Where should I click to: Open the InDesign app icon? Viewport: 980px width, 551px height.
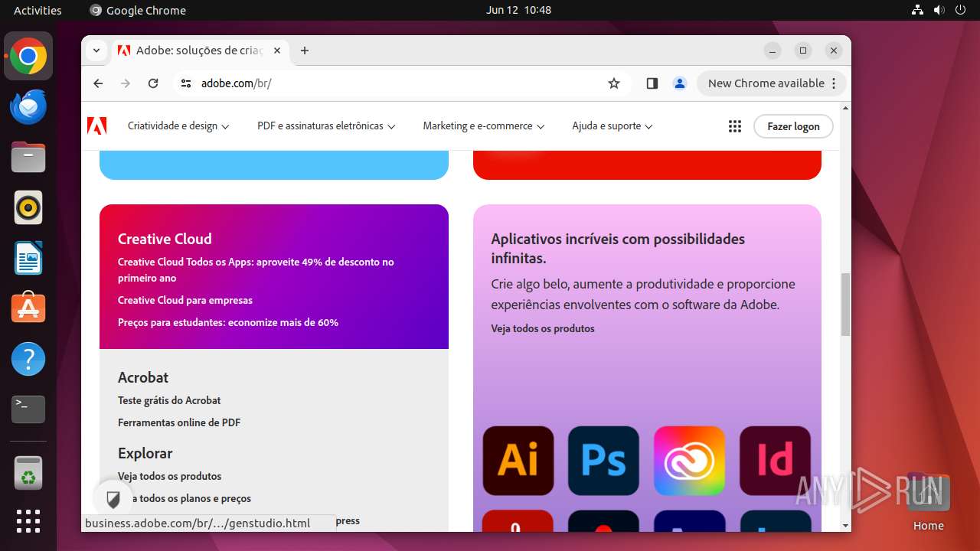click(x=775, y=461)
